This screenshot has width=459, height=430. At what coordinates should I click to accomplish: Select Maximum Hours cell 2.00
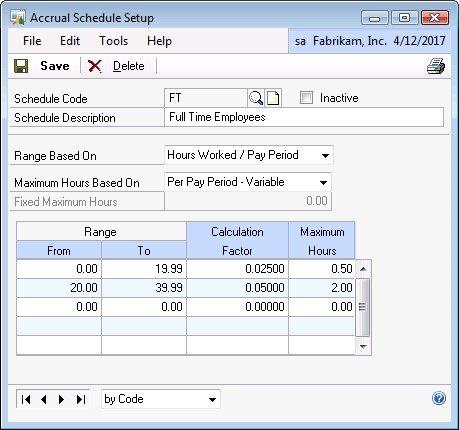pyautogui.click(x=322, y=288)
